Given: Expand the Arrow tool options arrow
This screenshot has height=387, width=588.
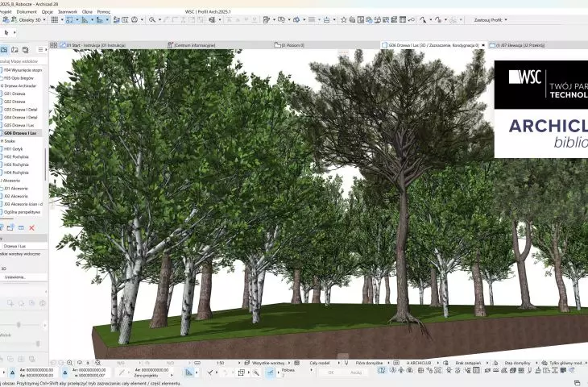Looking at the screenshot, I should (x=14, y=33).
